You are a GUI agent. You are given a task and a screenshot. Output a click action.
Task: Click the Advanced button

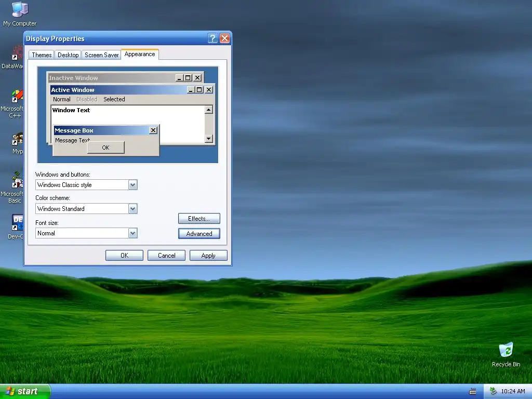click(199, 233)
